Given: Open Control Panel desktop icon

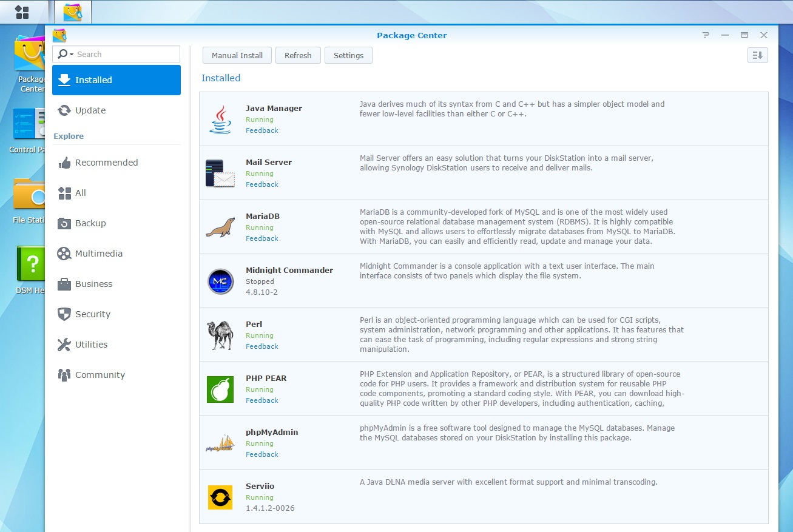Looking at the screenshot, I should pos(30,124).
